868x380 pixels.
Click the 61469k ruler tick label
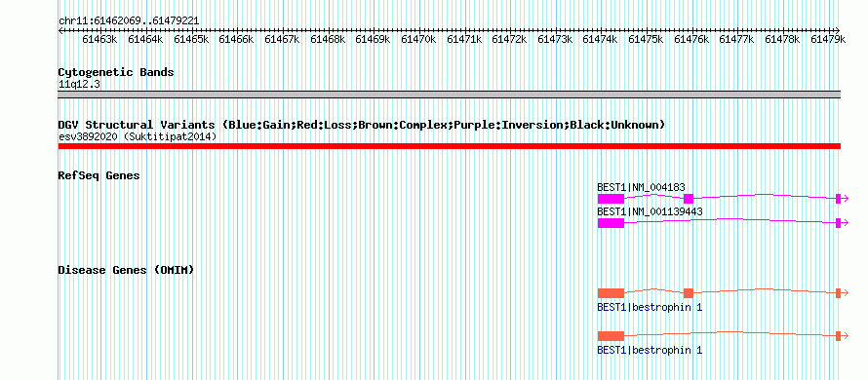(x=374, y=39)
